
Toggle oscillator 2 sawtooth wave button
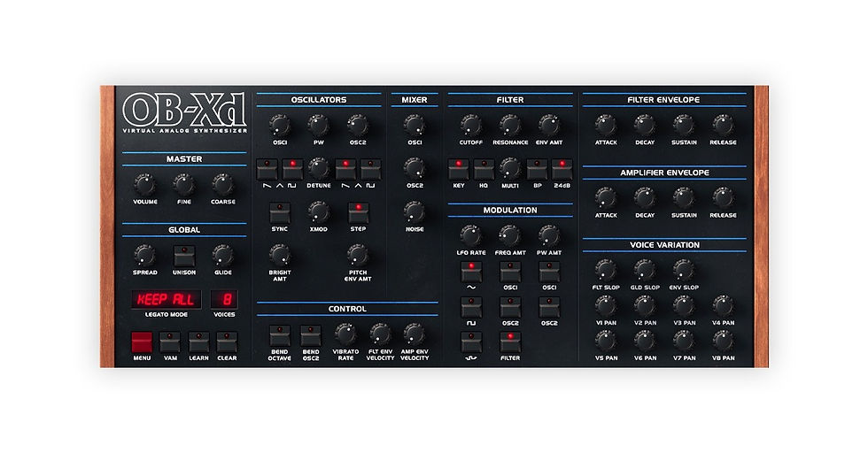click(345, 169)
